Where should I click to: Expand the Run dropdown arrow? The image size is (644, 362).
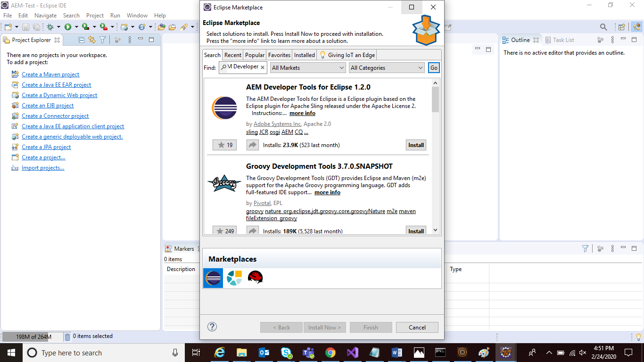tap(76, 27)
